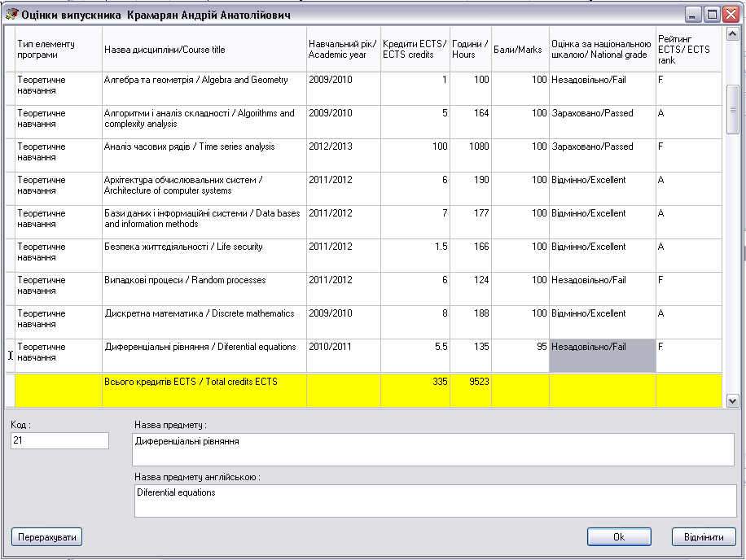The width and height of the screenshot is (746, 560).
Task: Click the Перерахувати button
Action: pyautogui.click(x=46, y=537)
